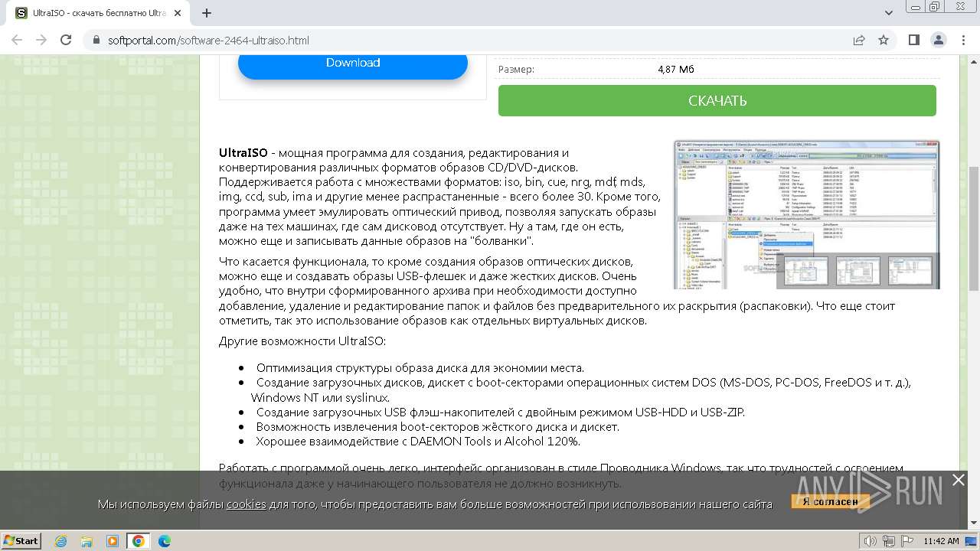Switch to Chrome in taskbar
The width and height of the screenshot is (980, 551).
[x=138, y=541]
